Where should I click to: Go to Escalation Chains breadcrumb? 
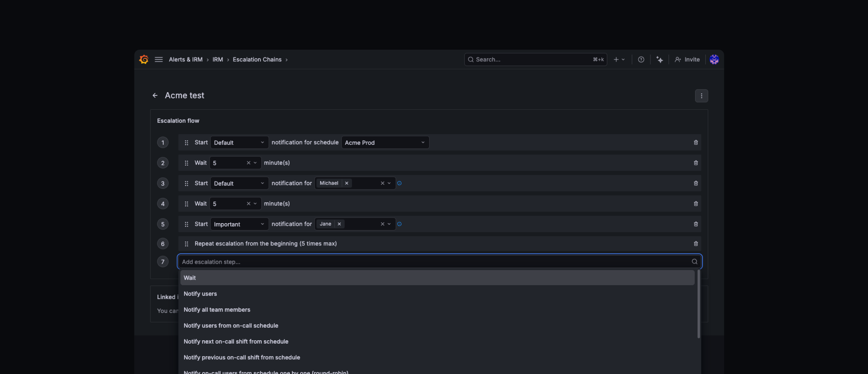(x=257, y=59)
